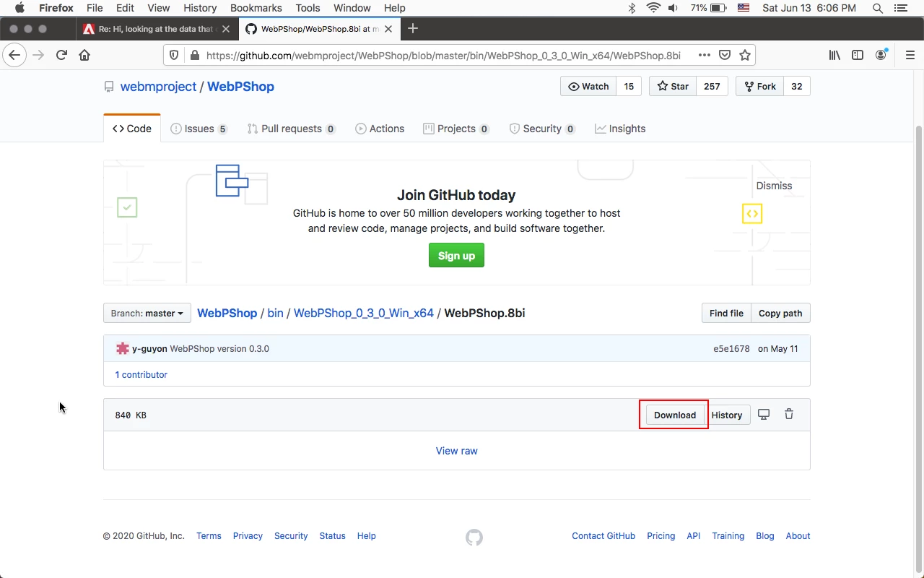The image size is (924, 578).
Task: Fork the repository
Action: [x=759, y=86]
